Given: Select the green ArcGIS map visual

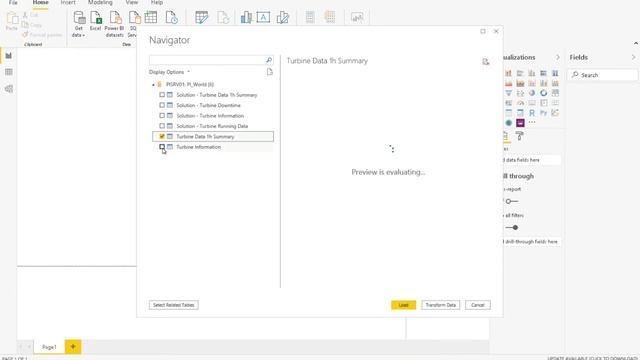Looking at the screenshot, I should tap(509, 122).
